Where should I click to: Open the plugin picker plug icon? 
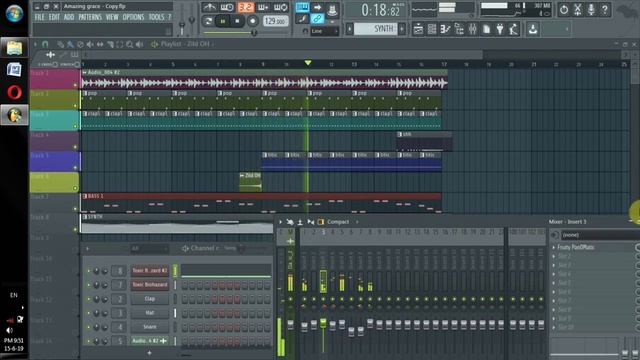coord(500,29)
